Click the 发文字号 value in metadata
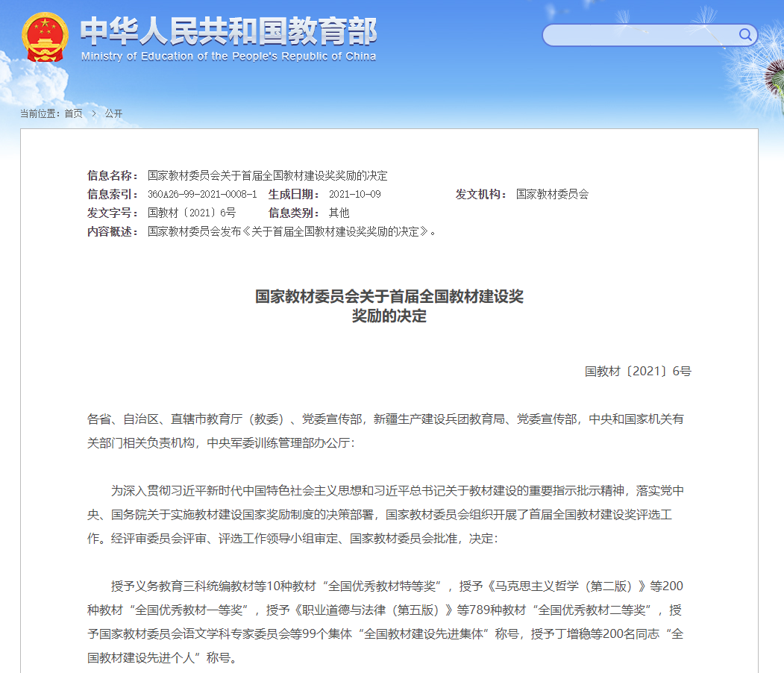The image size is (784, 673). (x=191, y=213)
